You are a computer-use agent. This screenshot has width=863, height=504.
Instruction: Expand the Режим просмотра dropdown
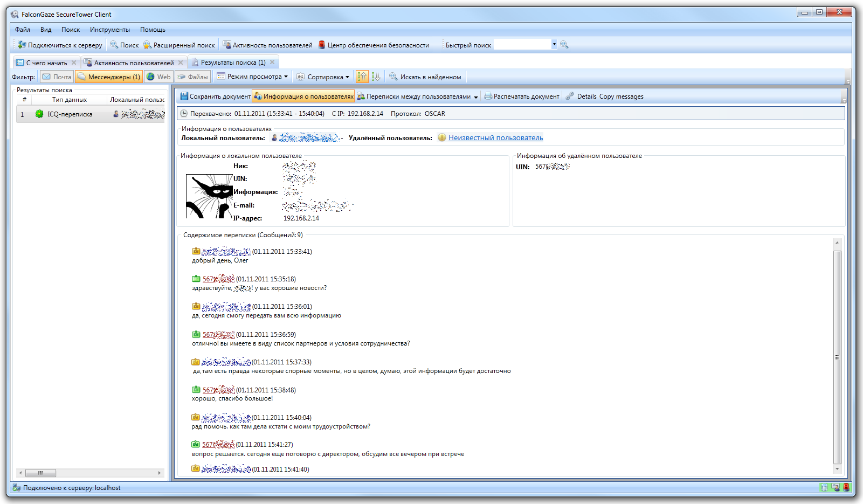[x=253, y=77]
